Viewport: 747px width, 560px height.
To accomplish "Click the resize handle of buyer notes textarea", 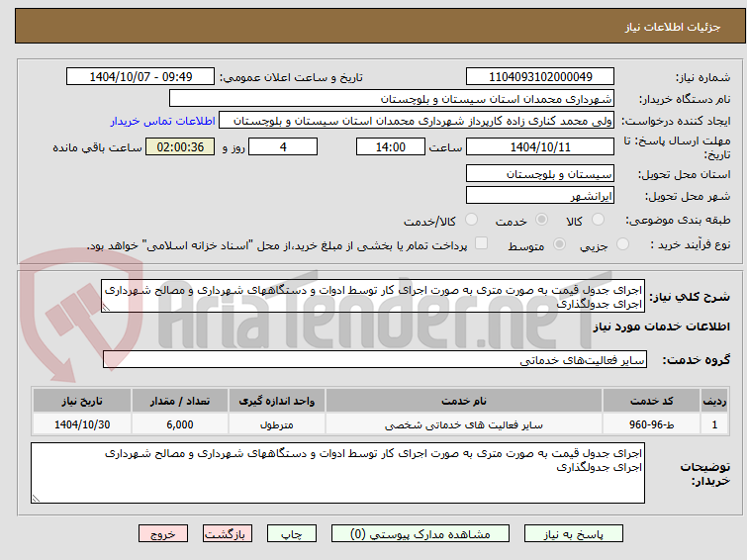I will (x=36, y=498).
